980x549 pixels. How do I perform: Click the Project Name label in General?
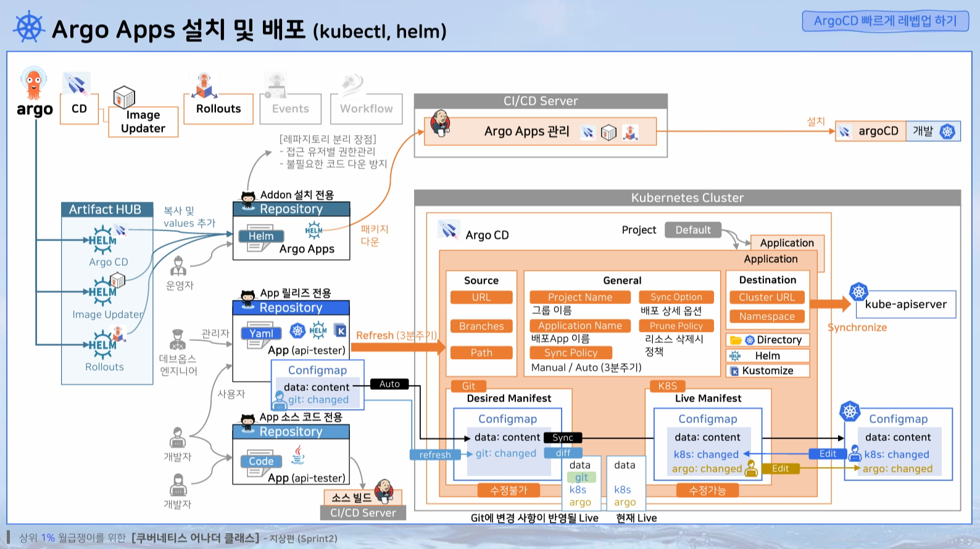(x=580, y=297)
